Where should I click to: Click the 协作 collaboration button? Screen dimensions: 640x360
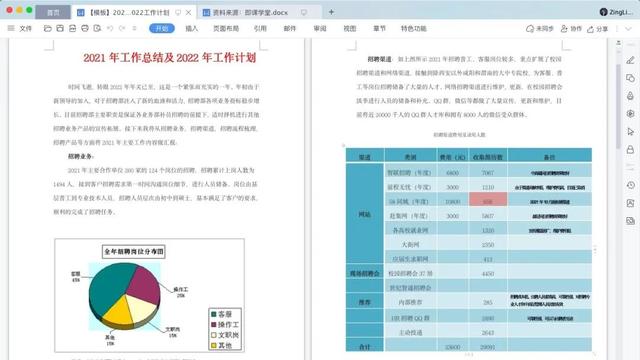point(571,29)
